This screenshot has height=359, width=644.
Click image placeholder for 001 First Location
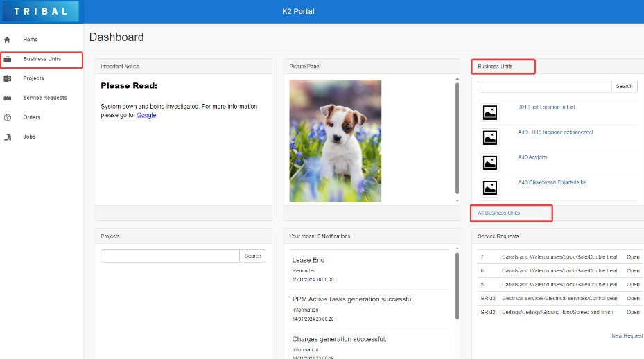click(489, 113)
